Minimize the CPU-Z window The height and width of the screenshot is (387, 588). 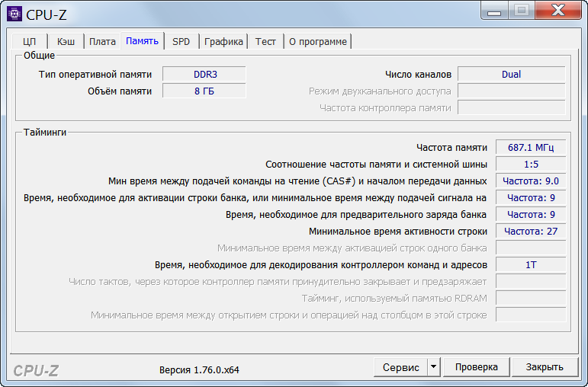click(x=496, y=11)
